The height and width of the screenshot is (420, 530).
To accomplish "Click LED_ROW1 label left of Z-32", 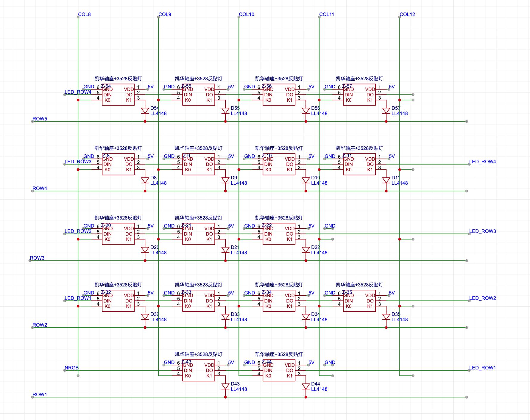I will tap(78, 298).
